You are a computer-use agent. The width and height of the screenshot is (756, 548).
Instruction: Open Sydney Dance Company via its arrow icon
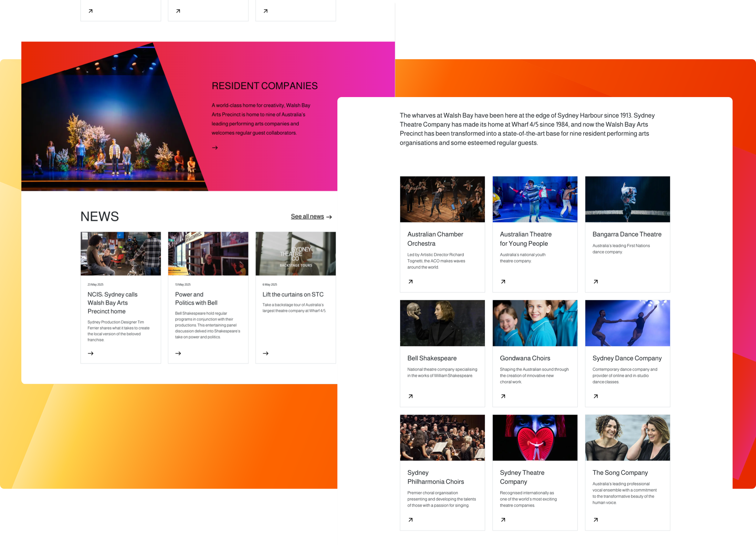coord(595,396)
